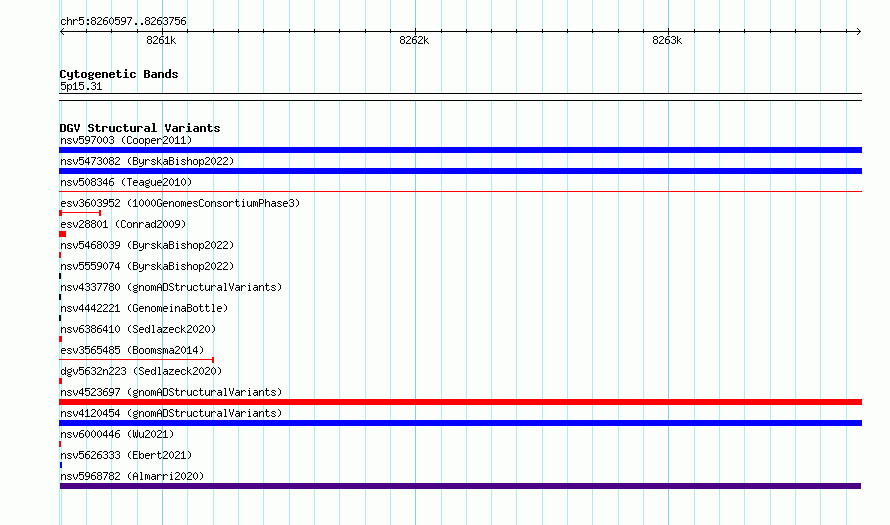This screenshot has width=890, height=525.
Task: Click the purple bar of nsv5968782
Action: pos(460,486)
